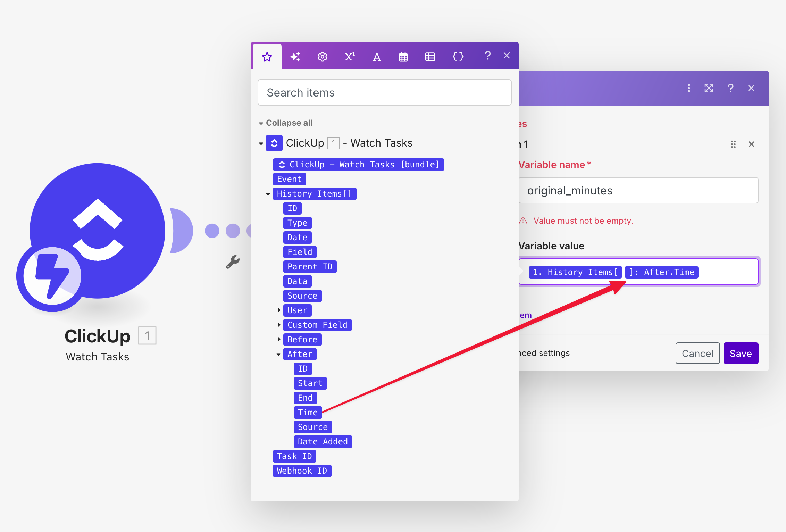Open the general functions gear tab

click(323, 57)
